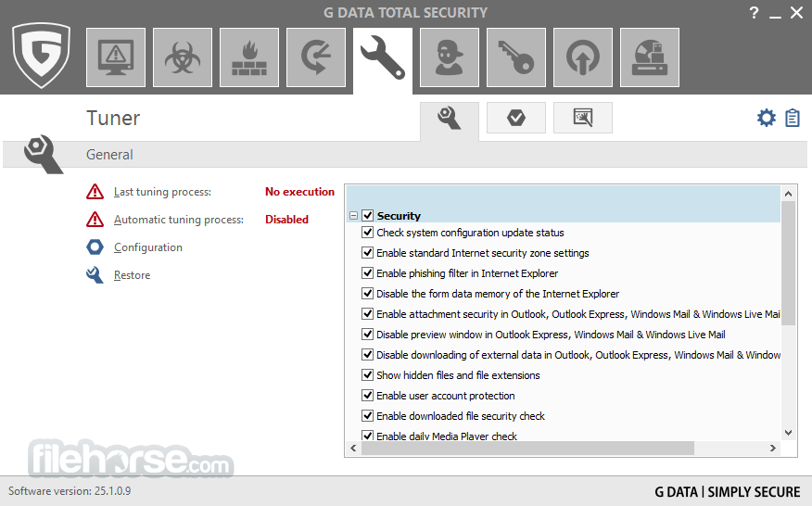Click warning icon beside Last tuning process

tap(95, 192)
